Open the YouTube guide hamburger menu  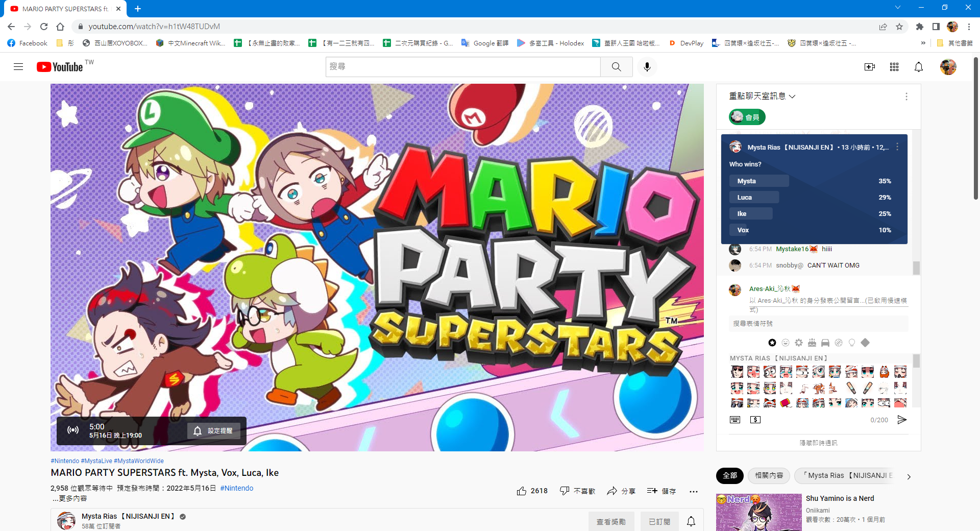click(18, 67)
